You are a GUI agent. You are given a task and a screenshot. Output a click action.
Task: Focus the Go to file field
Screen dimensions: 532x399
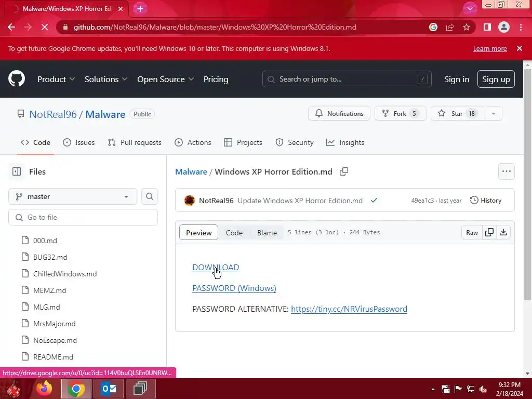coord(83,217)
